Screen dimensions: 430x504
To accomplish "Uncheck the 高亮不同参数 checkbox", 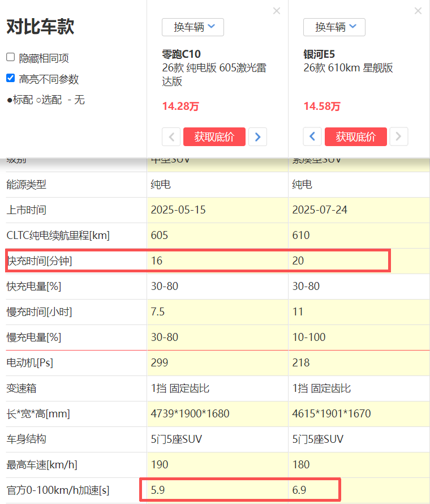I will (x=10, y=79).
